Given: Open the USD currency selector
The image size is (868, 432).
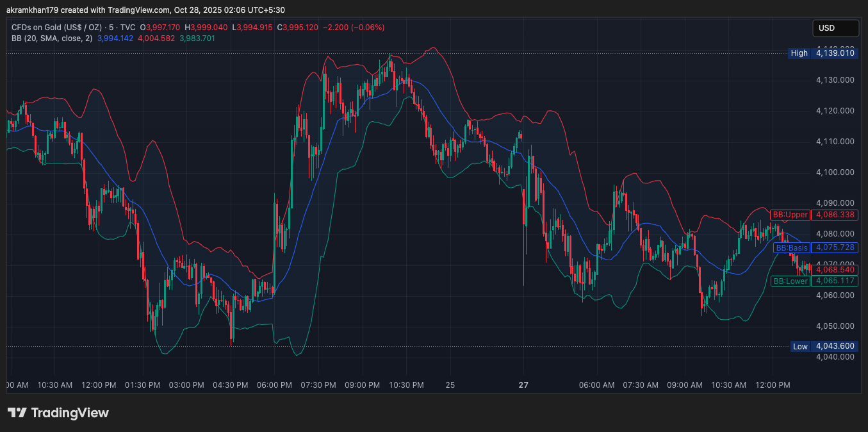Looking at the screenshot, I should pos(835,28).
